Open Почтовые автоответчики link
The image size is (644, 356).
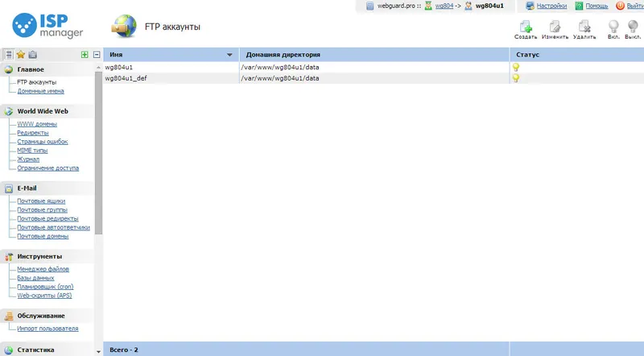coord(53,227)
